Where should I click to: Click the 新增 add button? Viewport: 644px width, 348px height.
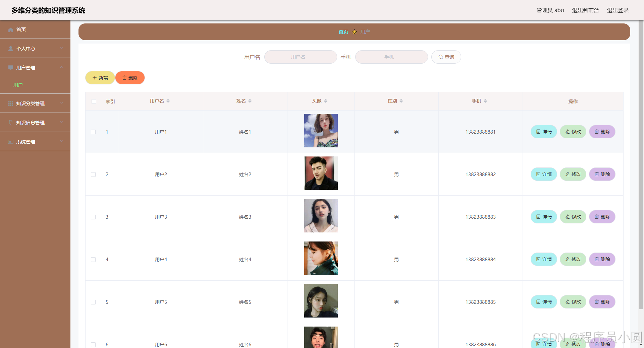100,78
